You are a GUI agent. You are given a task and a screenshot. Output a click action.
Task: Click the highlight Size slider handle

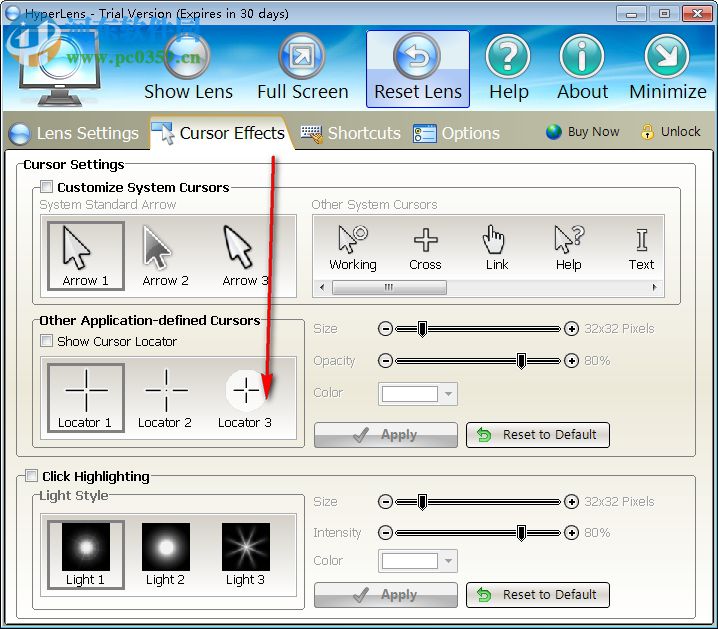pyautogui.click(x=422, y=502)
